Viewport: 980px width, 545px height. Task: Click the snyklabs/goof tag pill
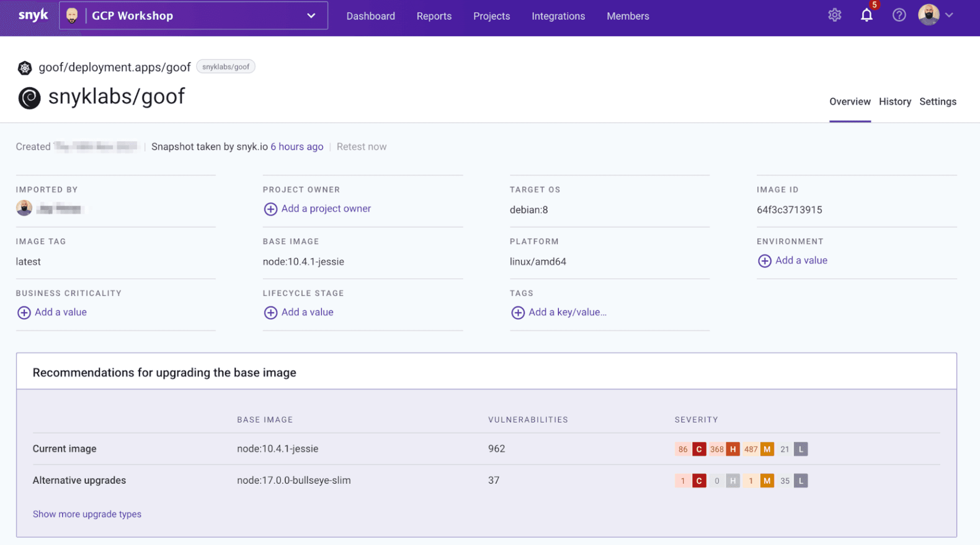click(226, 67)
